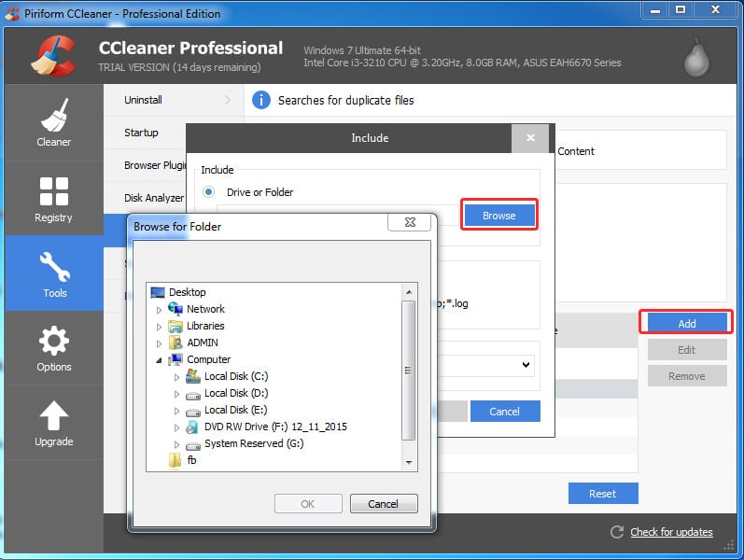The image size is (744, 560).
Task: Cancel the Browse for Folder dialog
Action: click(383, 504)
